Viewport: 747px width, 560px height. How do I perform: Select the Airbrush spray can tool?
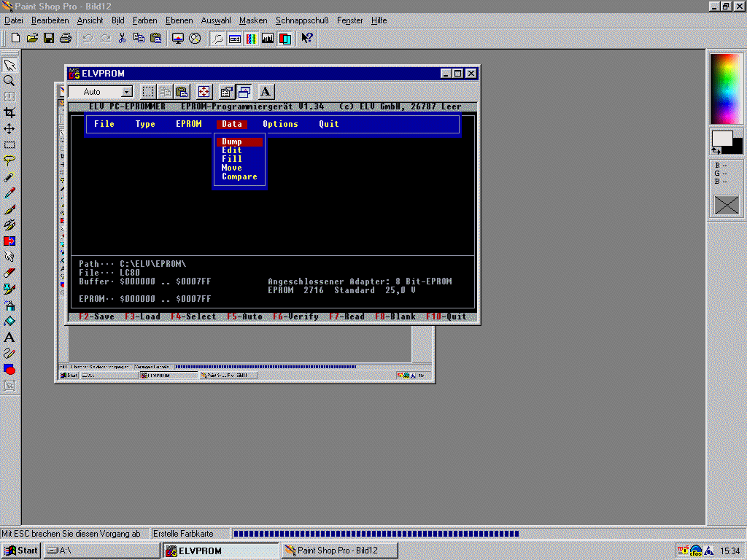tap(9, 306)
